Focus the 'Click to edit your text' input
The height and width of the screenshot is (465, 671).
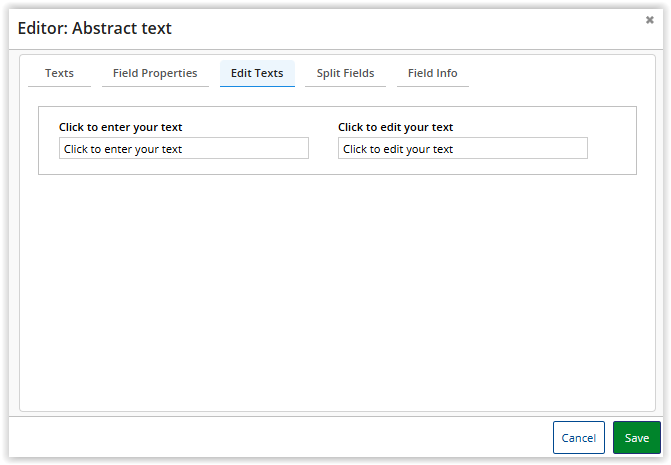pyautogui.click(x=463, y=148)
